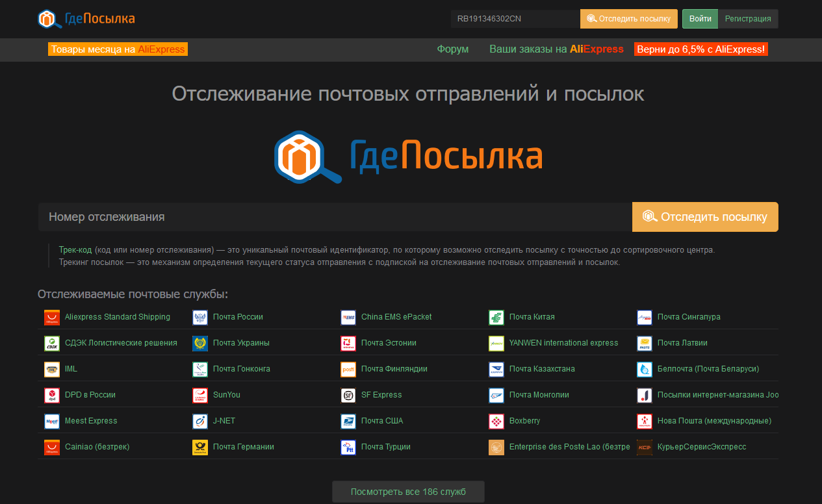This screenshot has height=504, width=822.
Task: Open China EMS ePacket text link
Action: (x=396, y=317)
